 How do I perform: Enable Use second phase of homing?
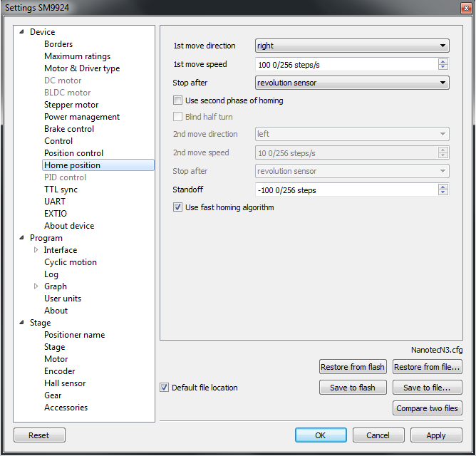point(177,100)
